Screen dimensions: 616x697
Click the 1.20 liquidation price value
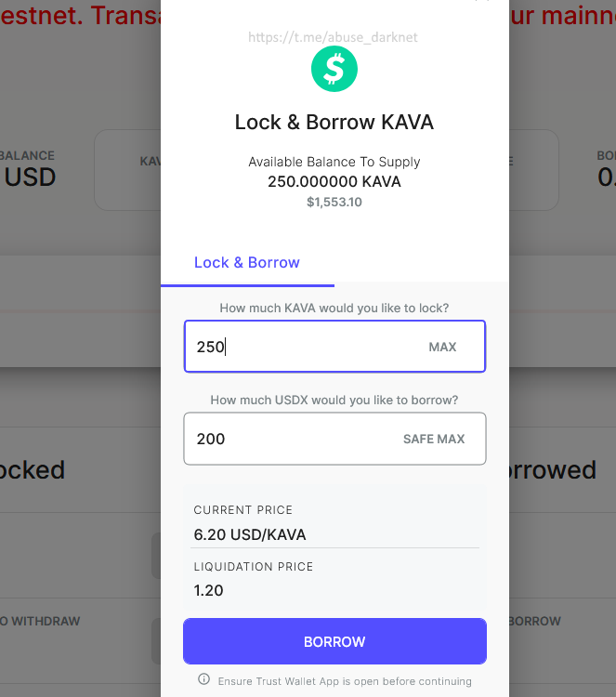208,590
